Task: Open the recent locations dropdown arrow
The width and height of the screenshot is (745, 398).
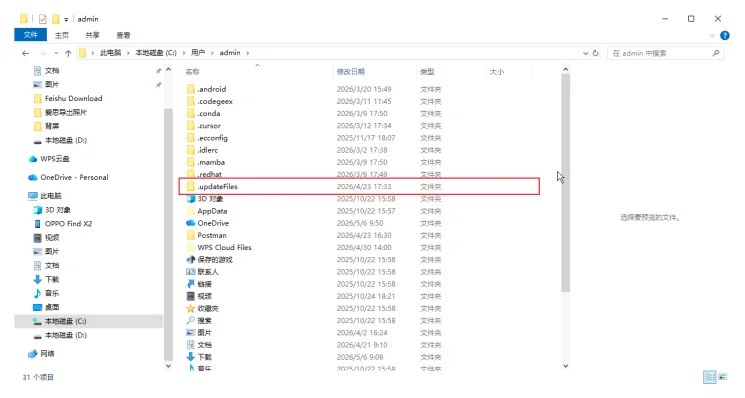Action: 56,53
